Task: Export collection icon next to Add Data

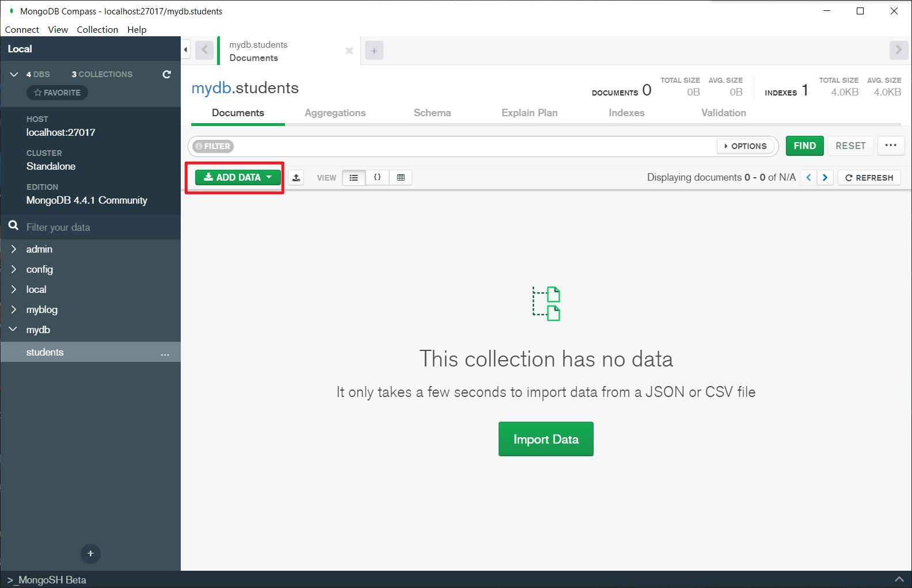Action: click(x=296, y=178)
